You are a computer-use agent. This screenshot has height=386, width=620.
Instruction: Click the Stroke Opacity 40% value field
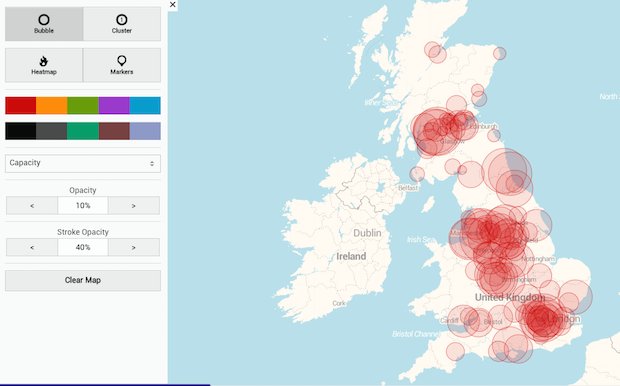[x=83, y=247]
